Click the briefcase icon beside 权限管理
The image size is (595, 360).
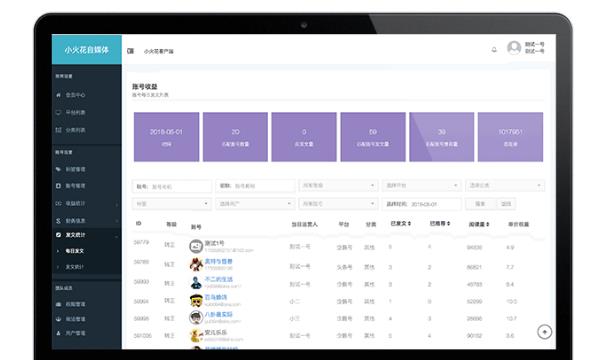click(x=58, y=304)
